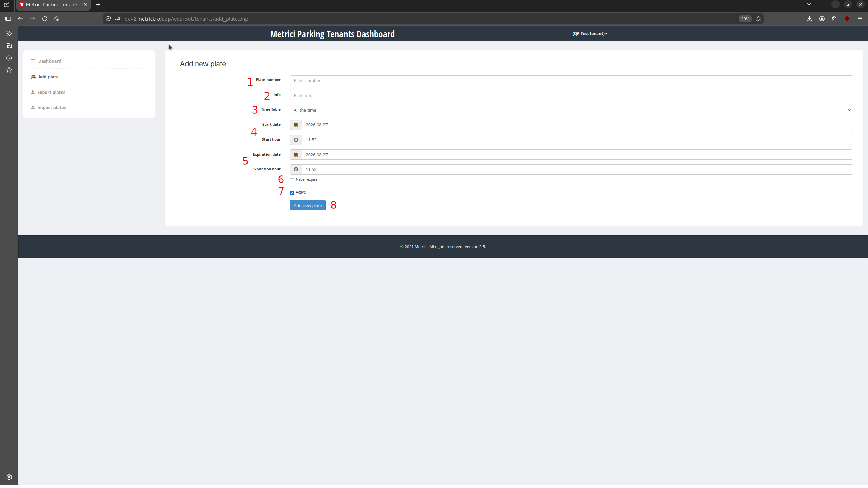Click the 90% zoom level indicator

coord(745,19)
